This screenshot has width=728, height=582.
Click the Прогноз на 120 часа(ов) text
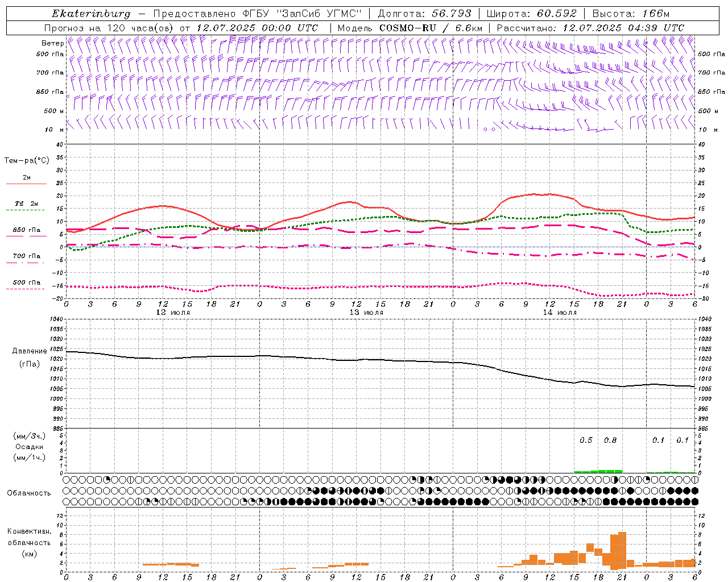[110, 28]
